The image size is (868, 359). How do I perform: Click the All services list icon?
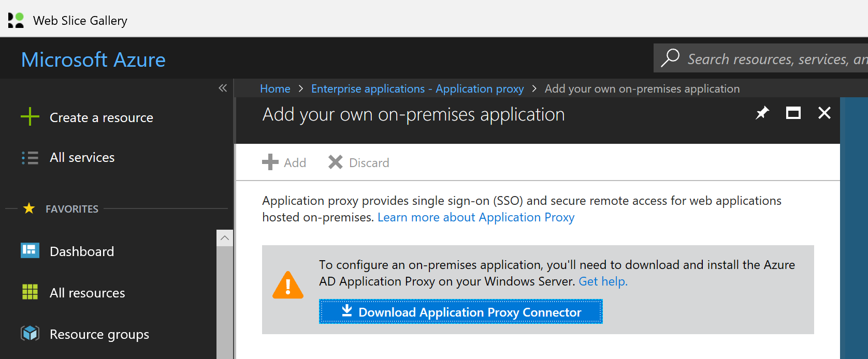30,157
